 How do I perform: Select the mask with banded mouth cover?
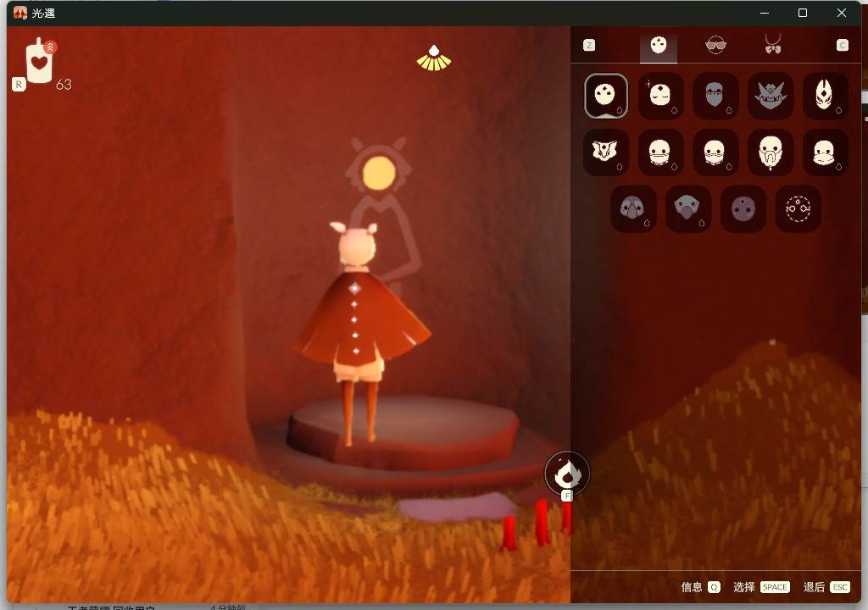[660, 152]
